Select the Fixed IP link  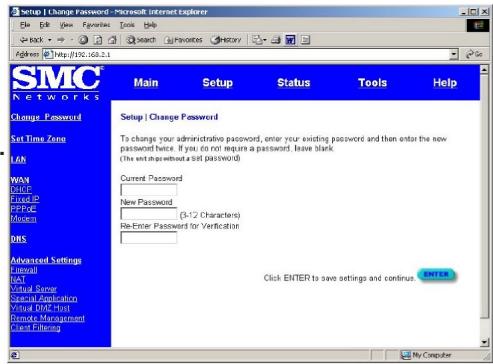pyautogui.click(x=25, y=199)
